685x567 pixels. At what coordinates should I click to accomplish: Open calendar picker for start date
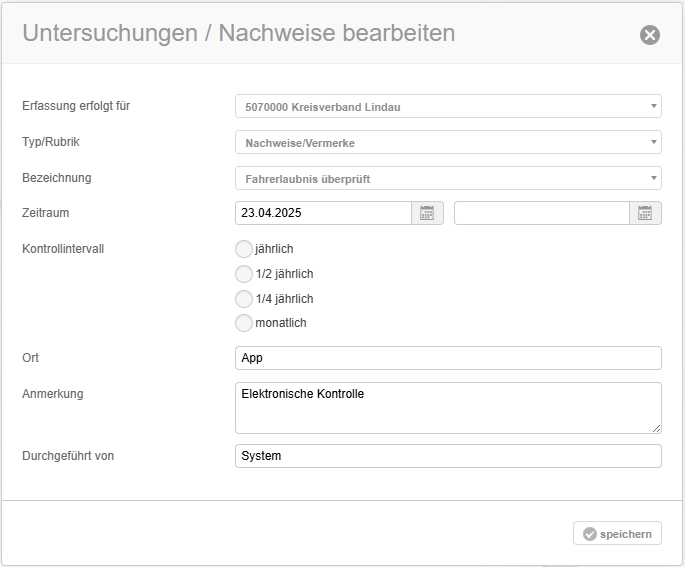coord(427,213)
